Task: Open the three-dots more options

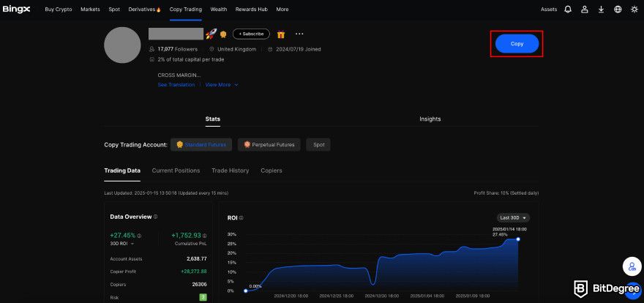Action: (299, 34)
